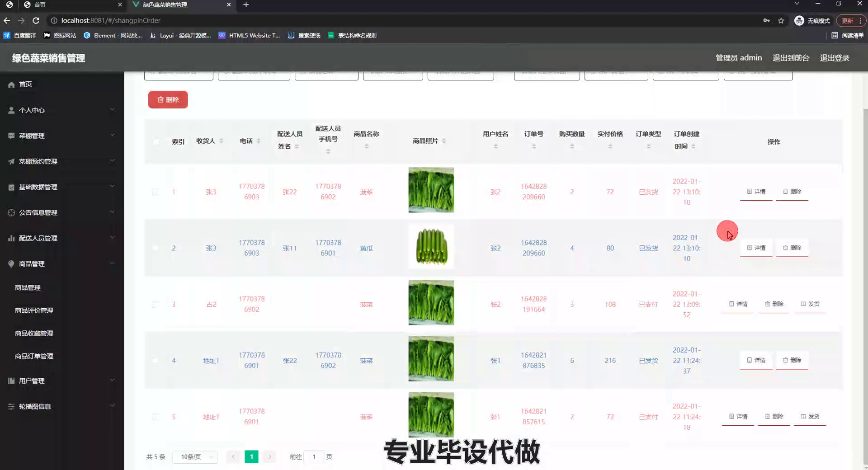Image resolution: width=868 pixels, height=470 pixels.
Task: Click 发货 for order row 5
Action: pyautogui.click(x=810, y=417)
